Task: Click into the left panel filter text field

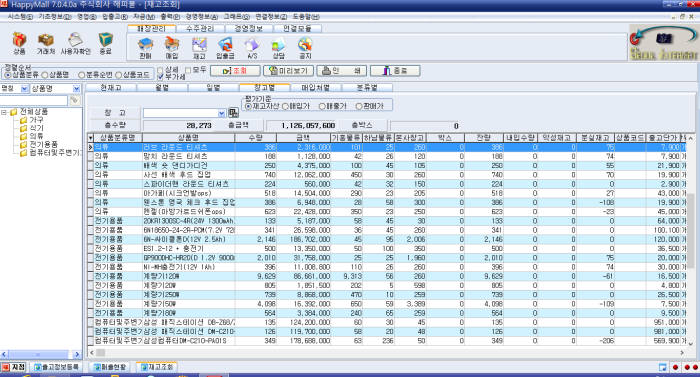Action: click(33, 101)
